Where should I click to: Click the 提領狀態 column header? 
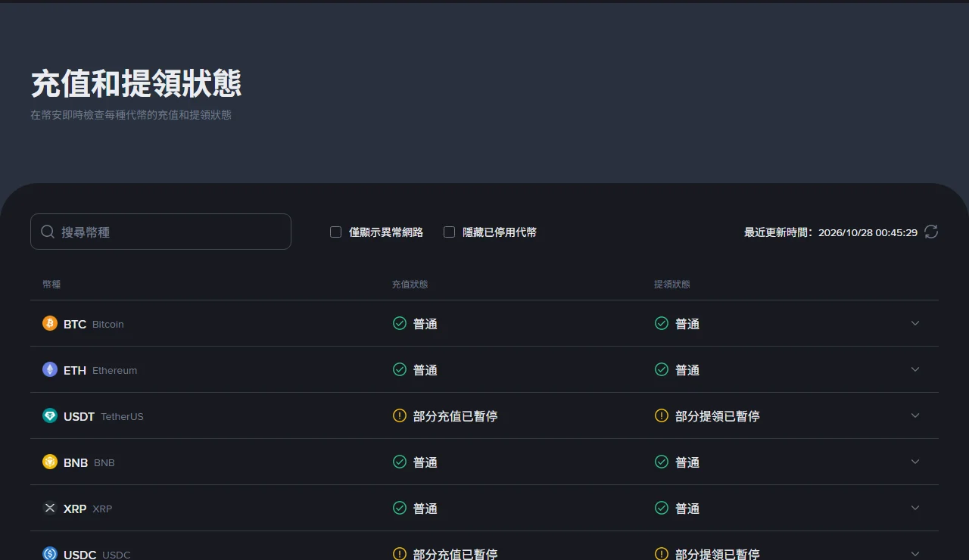[x=672, y=285]
